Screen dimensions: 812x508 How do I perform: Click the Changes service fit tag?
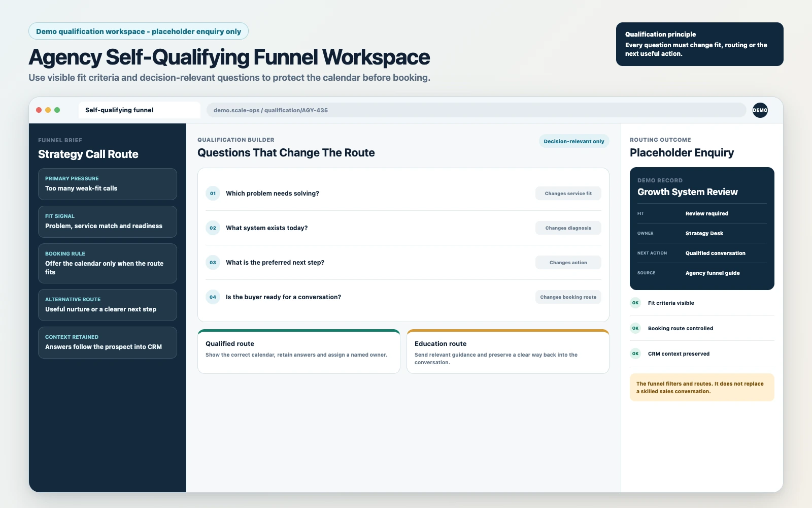[x=568, y=194]
